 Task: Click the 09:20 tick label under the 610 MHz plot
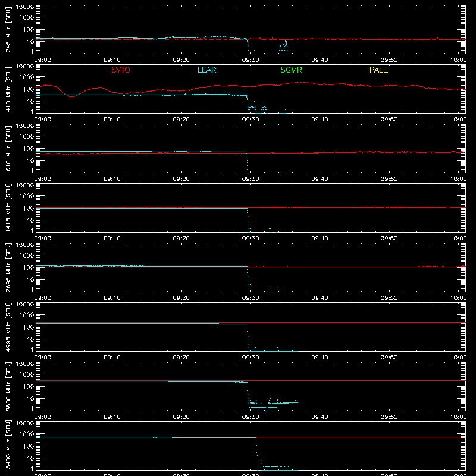(181, 179)
